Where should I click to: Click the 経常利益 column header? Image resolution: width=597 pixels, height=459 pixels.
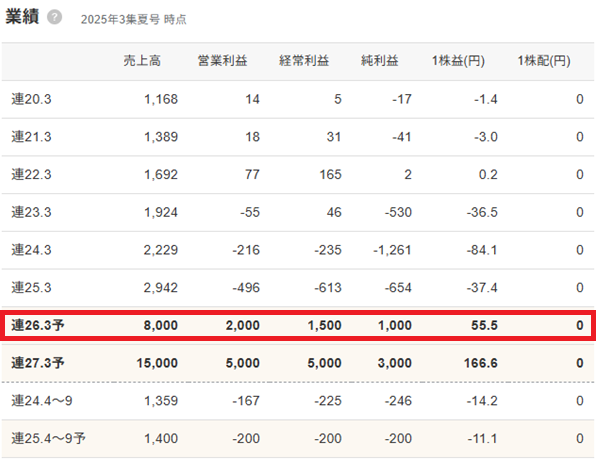pyautogui.click(x=304, y=61)
